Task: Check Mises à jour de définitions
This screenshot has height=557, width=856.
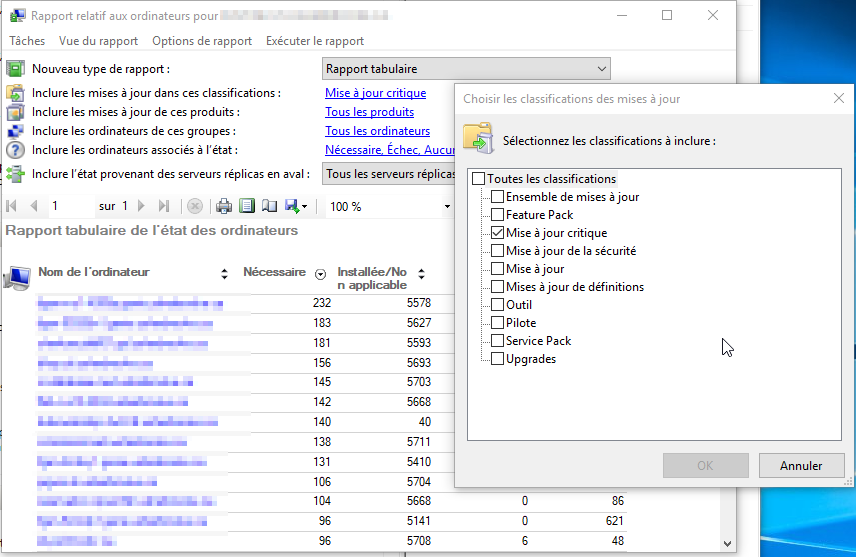Action: 497,287
